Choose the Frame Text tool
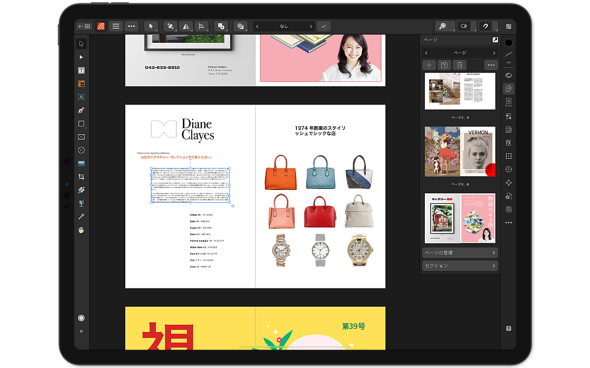This screenshot has width=590, height=368. click(x=81, y=70)
